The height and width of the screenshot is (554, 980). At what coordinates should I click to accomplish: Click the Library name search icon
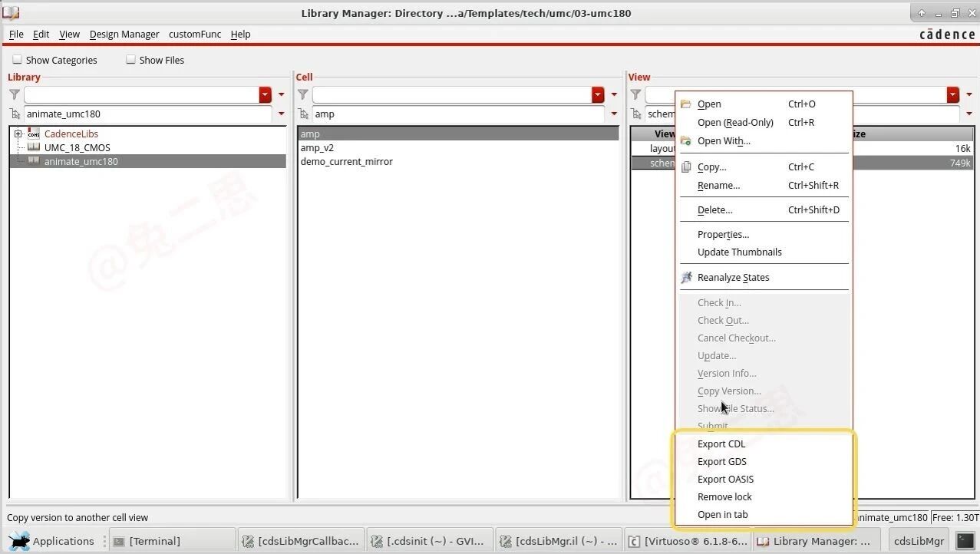pos(15,114)
